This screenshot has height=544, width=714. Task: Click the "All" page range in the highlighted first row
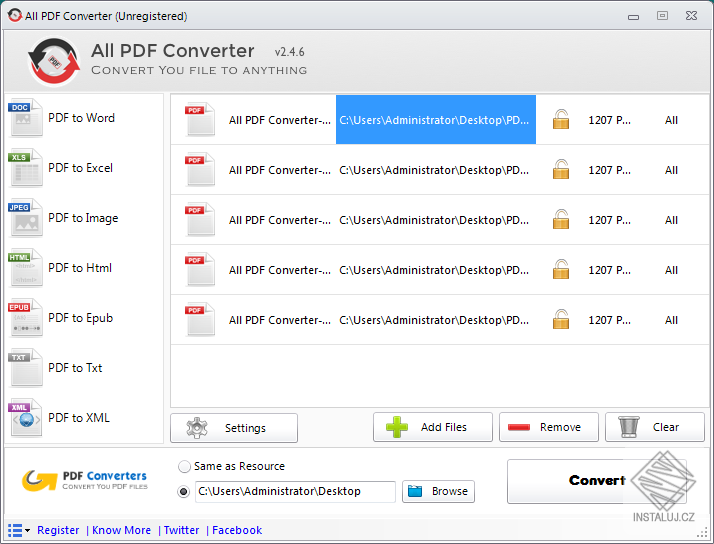[x=671, y=120]
